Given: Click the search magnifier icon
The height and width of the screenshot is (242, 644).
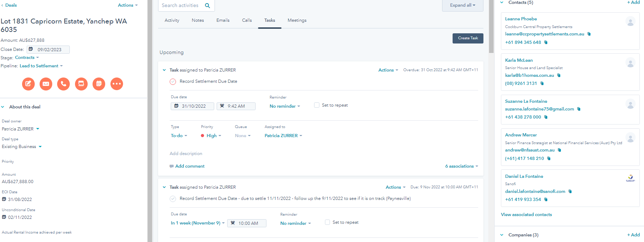Looking at the screenshot, I should click(x=208, y=5).
